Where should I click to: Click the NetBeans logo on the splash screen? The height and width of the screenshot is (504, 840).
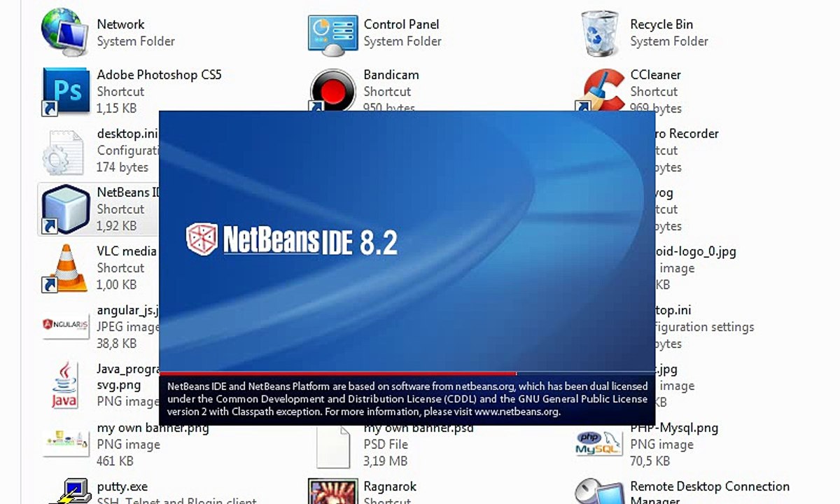[291, 240]
